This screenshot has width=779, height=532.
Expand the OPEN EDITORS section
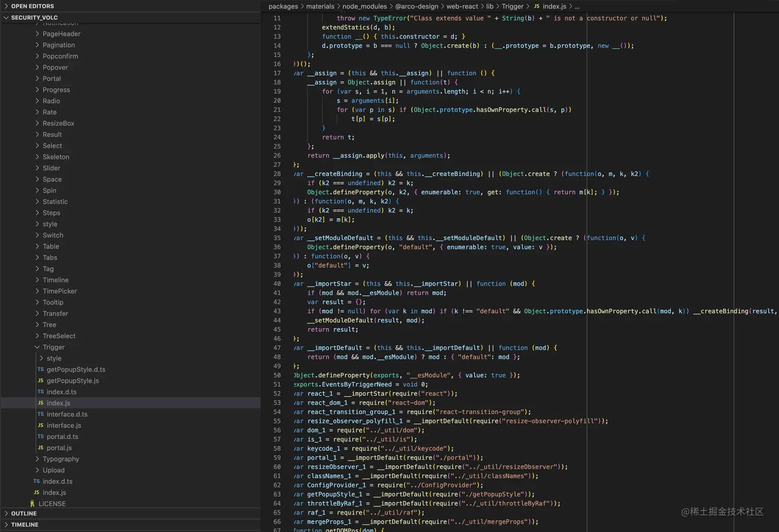[x=6, y=6]
